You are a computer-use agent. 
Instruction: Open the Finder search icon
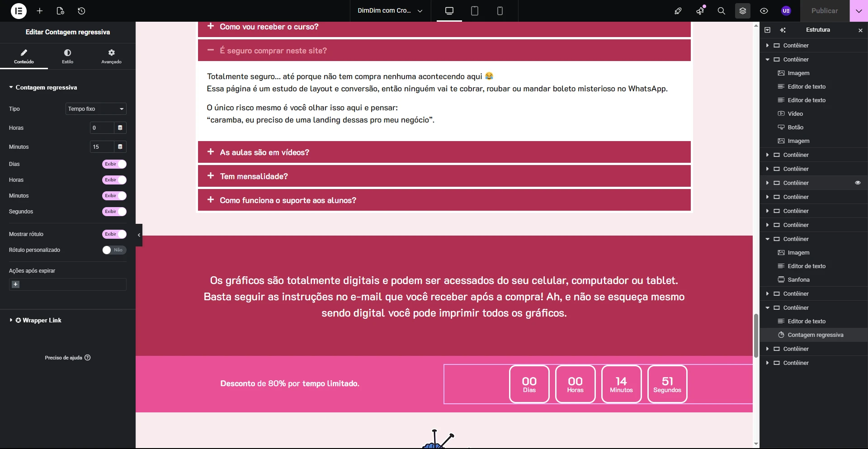click(721, 11)
